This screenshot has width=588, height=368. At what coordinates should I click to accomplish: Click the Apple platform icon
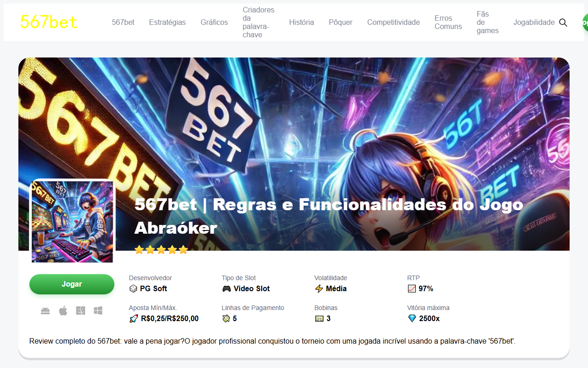pos(63,311)
